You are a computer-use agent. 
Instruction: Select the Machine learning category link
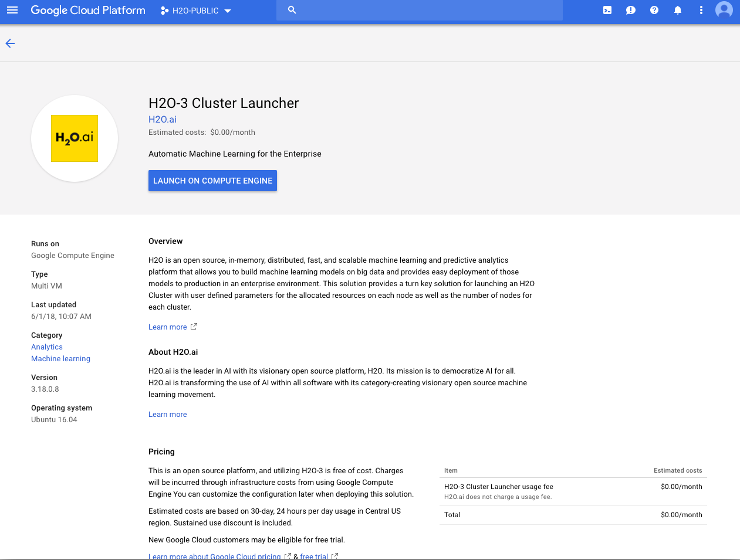[60, 359]
